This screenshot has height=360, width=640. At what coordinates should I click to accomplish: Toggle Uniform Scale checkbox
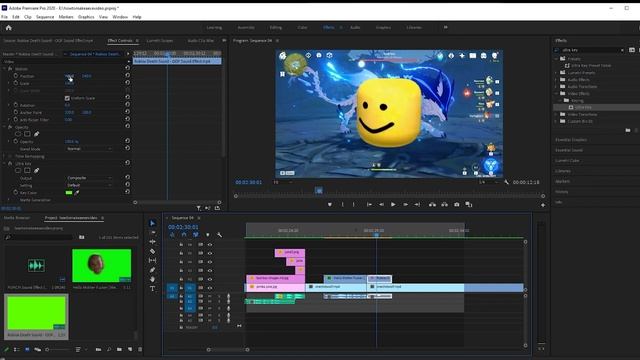tap(67, 98)
